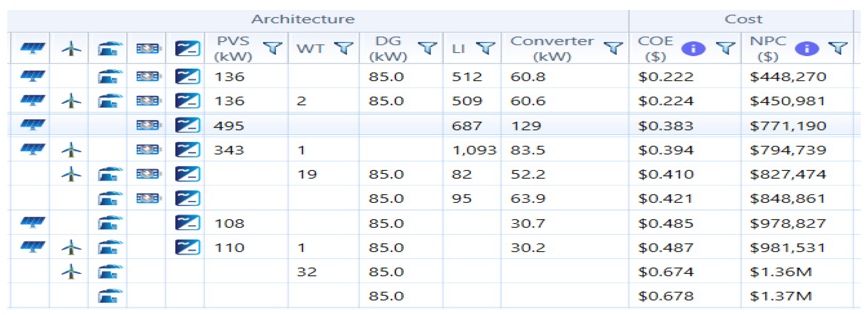Click the battery column header icon

click(x=149, y=49)
